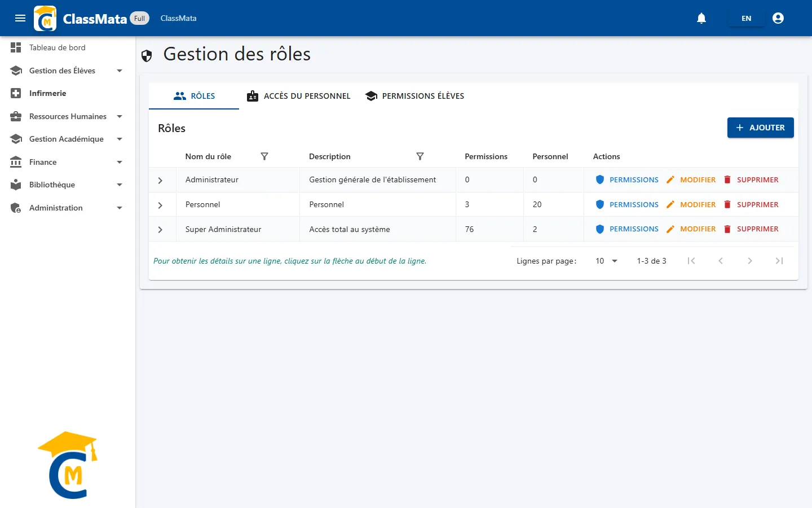Click the Gestion Académique graduation cap icon
The width and height of the screenshot is (812, 508).
coord(16,139)
